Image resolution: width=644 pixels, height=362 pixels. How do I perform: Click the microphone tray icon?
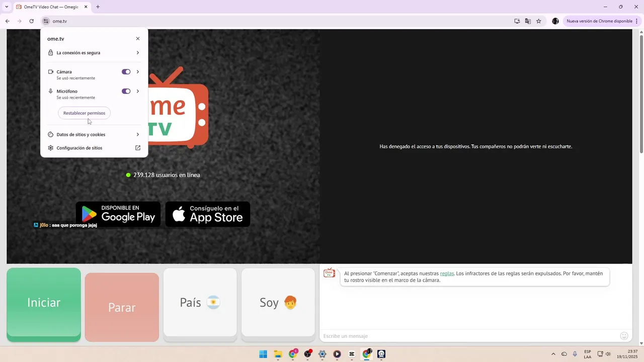pos(575,354)
